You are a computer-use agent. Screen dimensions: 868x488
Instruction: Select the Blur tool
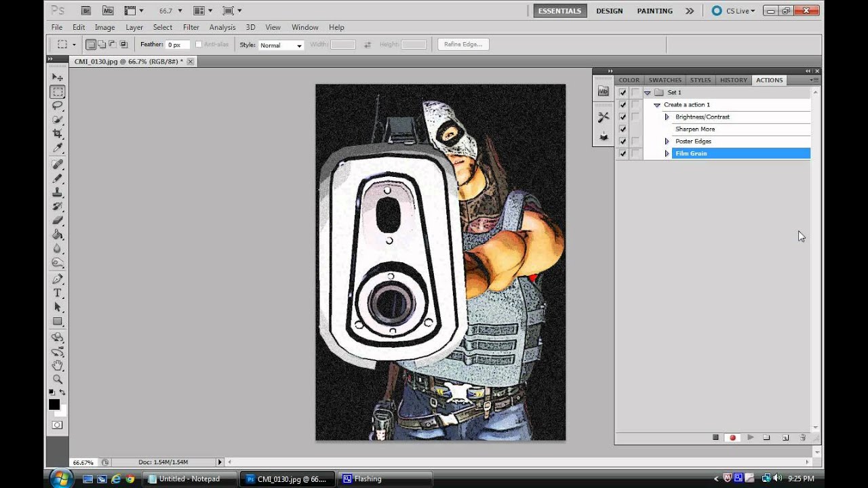pyautogui.click(x=58, y=249)
